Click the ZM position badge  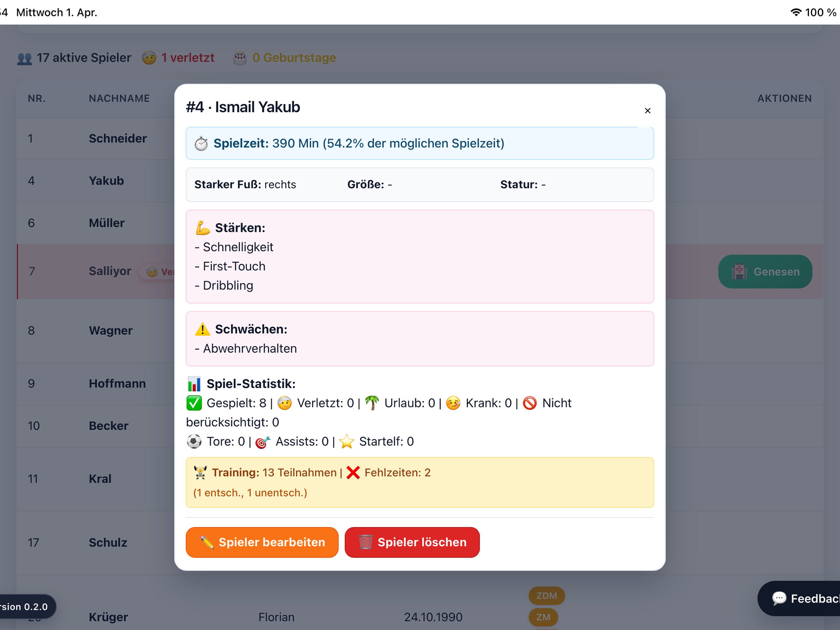pyautogui.click(x=543, y=617)
